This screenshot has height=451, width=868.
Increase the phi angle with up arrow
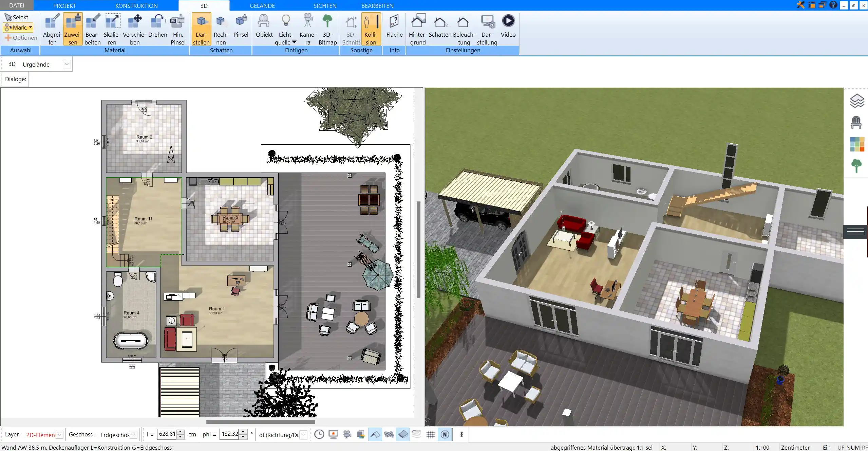click(x=243, y=432)
